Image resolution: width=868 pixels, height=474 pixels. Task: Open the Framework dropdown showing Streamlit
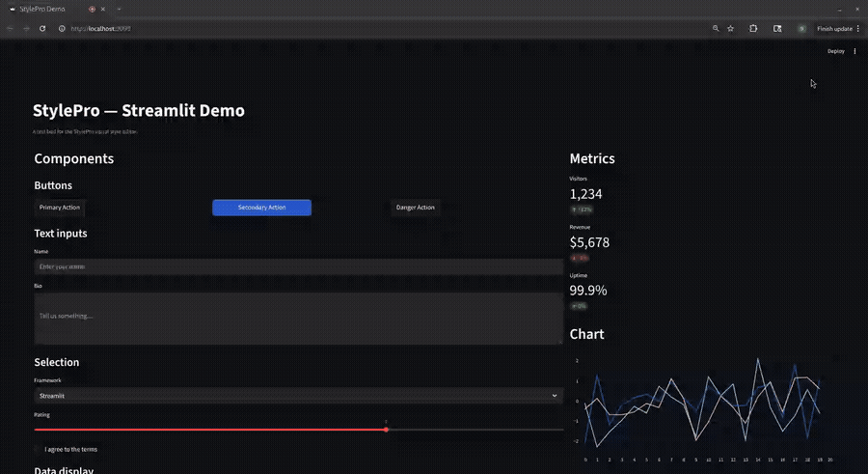[298, 396]
